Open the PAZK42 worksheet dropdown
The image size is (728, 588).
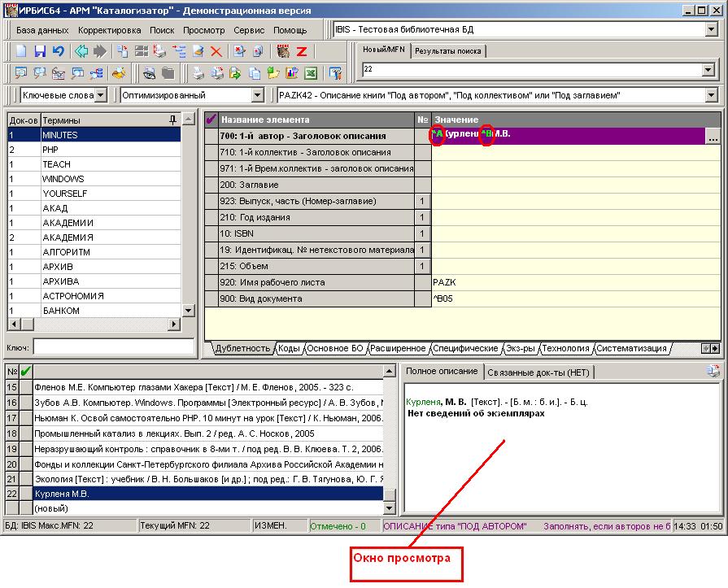point(711,95)
